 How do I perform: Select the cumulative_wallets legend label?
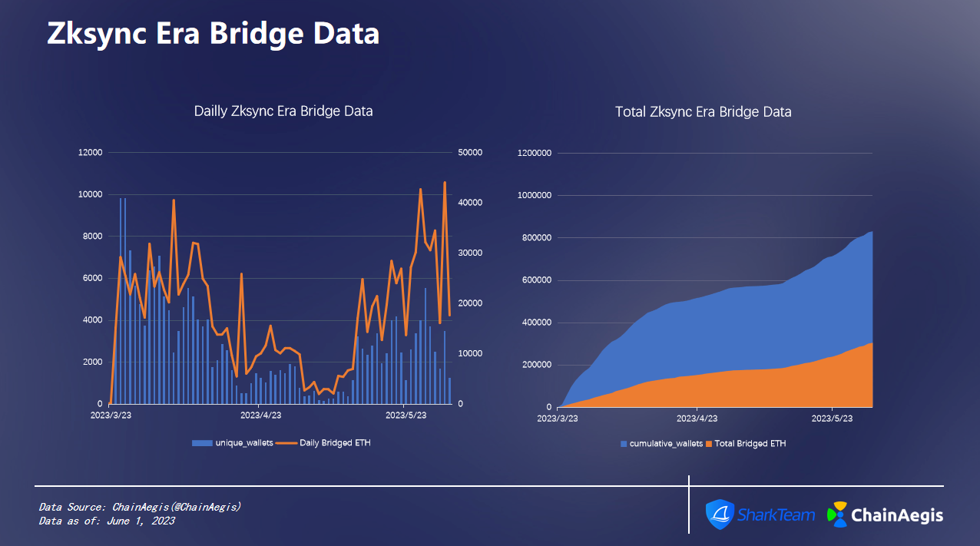[666, 444]
